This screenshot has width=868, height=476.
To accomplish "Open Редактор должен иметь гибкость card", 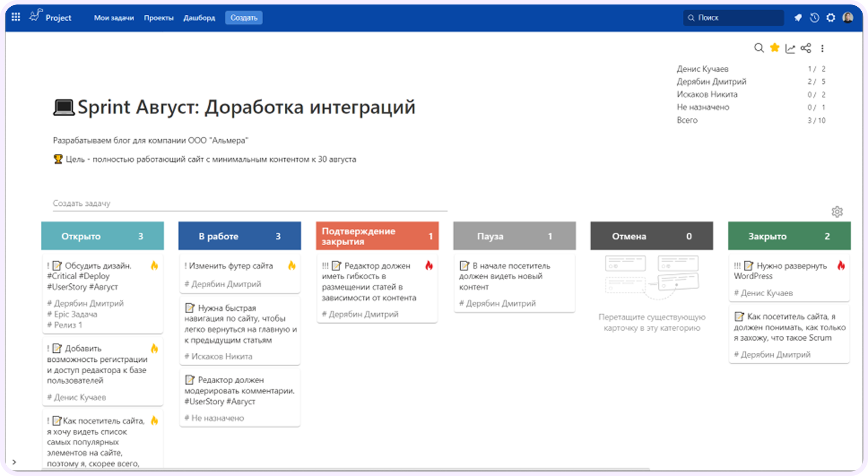I will [377, 288].
